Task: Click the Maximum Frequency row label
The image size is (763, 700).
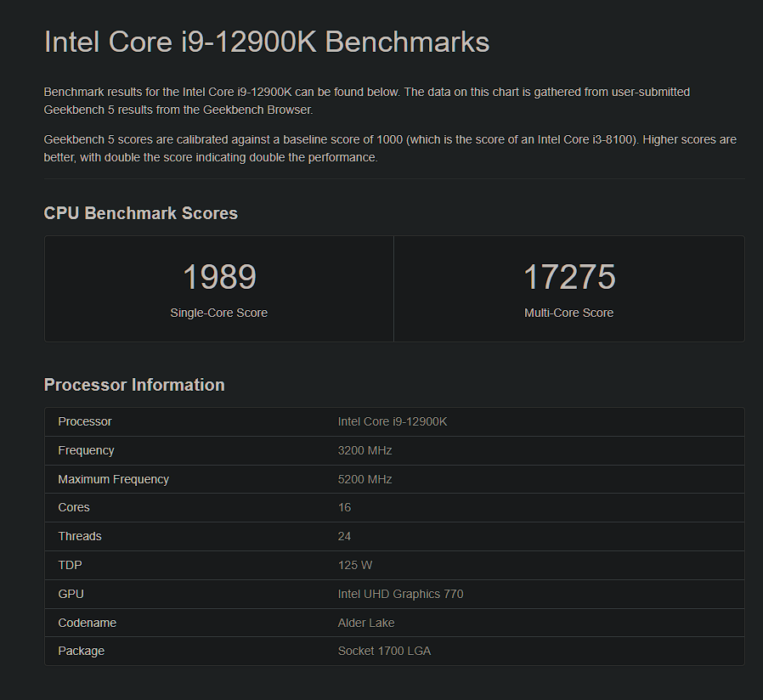Action: pyautogui.click(x=113, y=479)
